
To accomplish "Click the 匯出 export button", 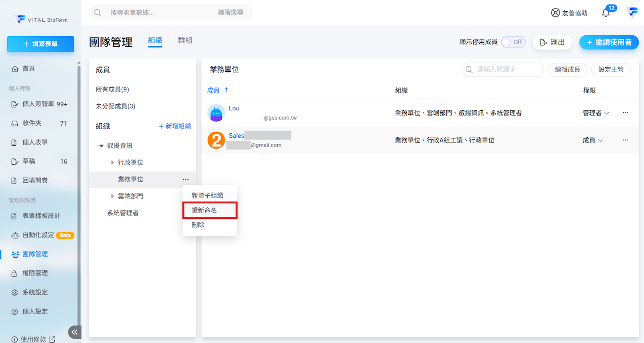I will click(x=552, y=42).
